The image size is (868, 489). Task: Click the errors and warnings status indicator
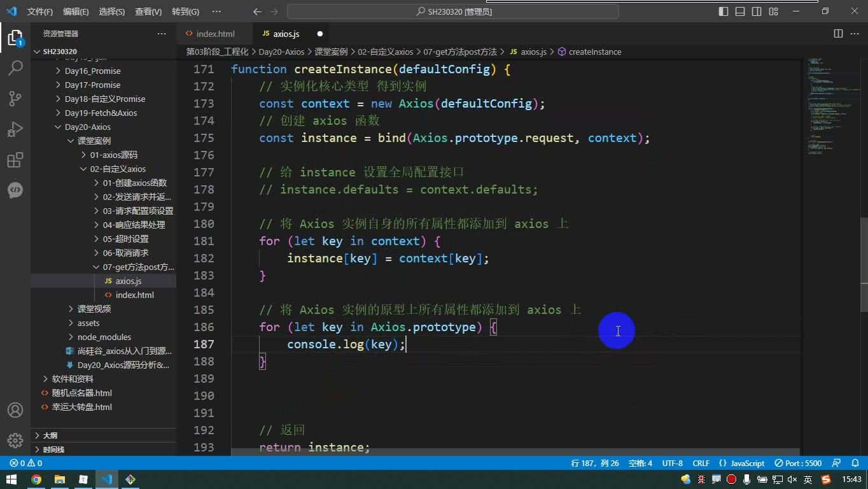26,464
